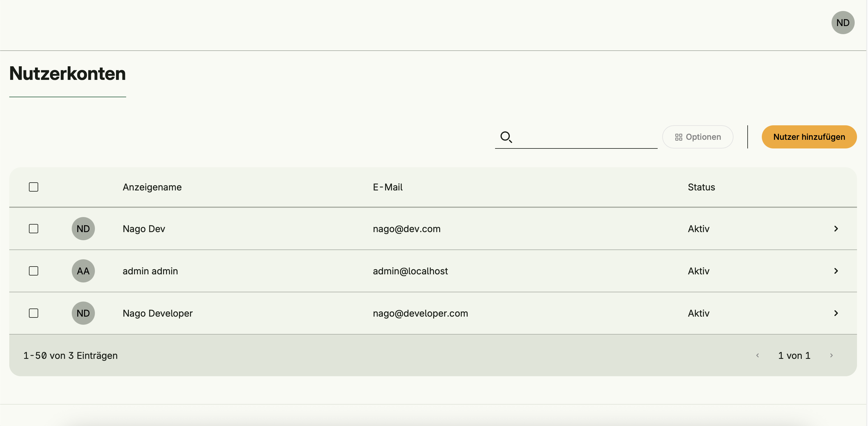The width and height of the screenshot is (868, 426).
Task: Open the ND profile avatar in header
Action: pos(842,23)
